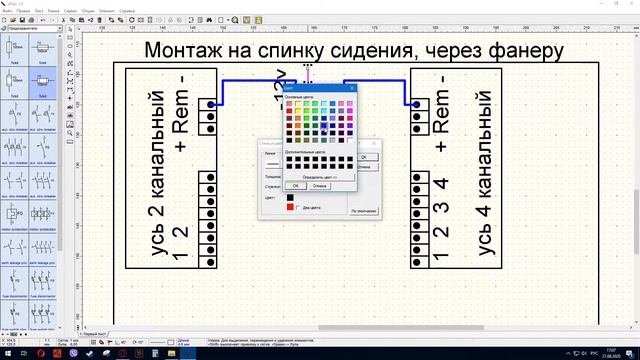Mirror the selection horizontally
640x360 pixels.
141,20
